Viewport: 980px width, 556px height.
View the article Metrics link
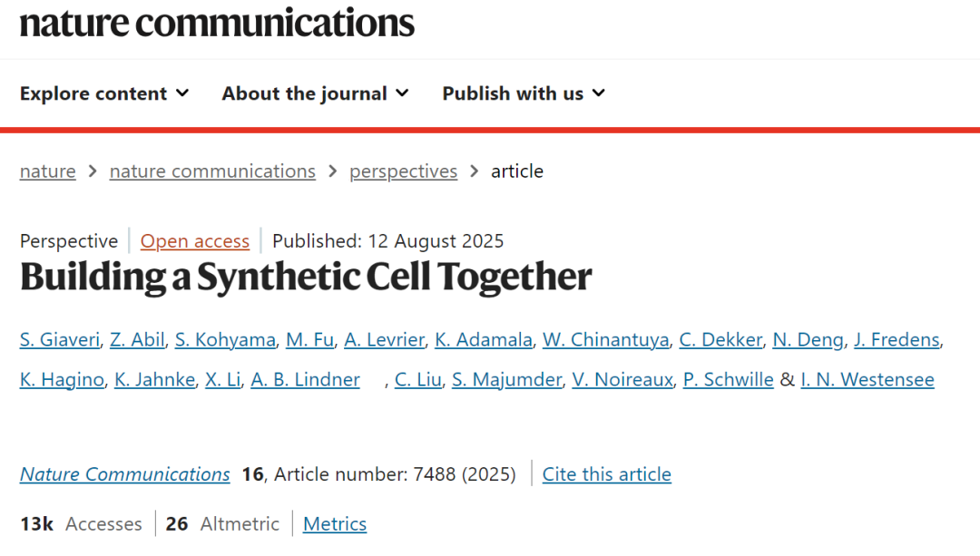point(335,524)
